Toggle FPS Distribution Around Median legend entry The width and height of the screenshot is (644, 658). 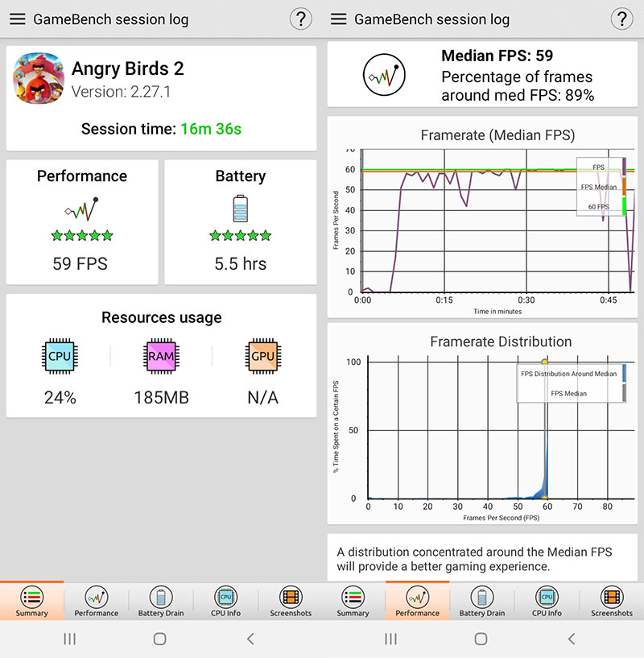coord(569,374)
